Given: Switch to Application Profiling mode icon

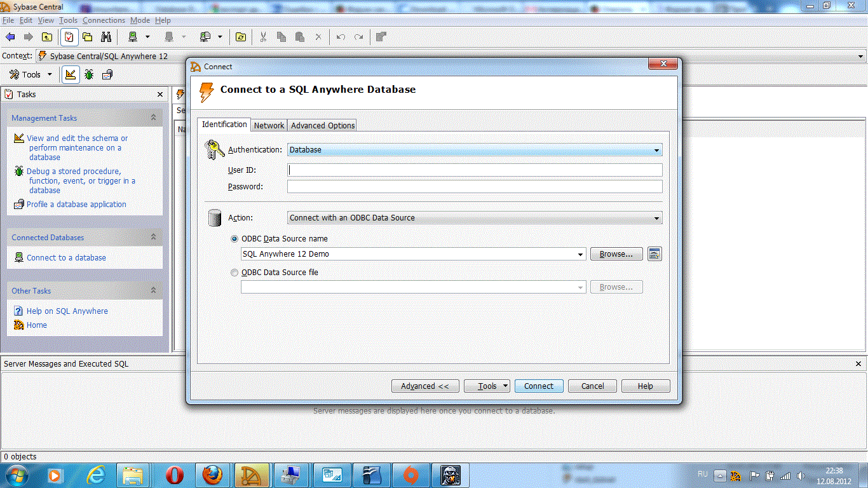Looking at the screenshot, I should [107, 74].
